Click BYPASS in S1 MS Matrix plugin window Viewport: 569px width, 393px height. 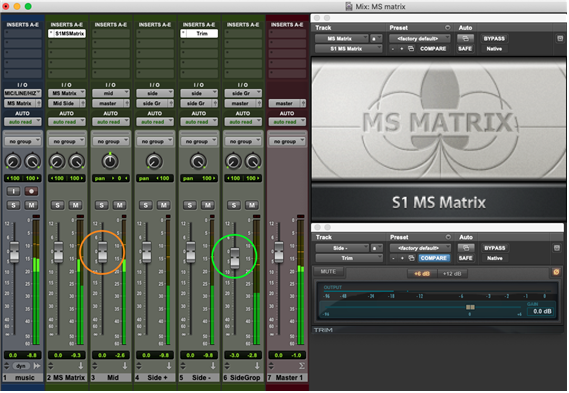494,38
